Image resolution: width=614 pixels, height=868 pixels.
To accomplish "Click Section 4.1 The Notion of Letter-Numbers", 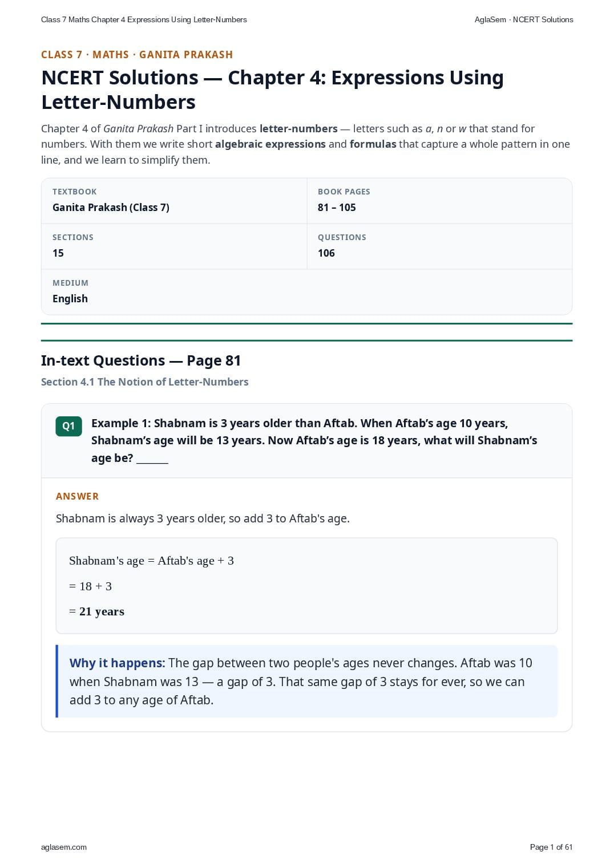I will tap(145, 382).
